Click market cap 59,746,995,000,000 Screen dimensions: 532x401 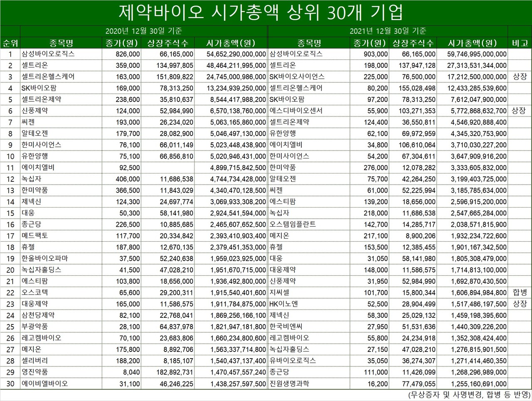[x=477, y=54]
